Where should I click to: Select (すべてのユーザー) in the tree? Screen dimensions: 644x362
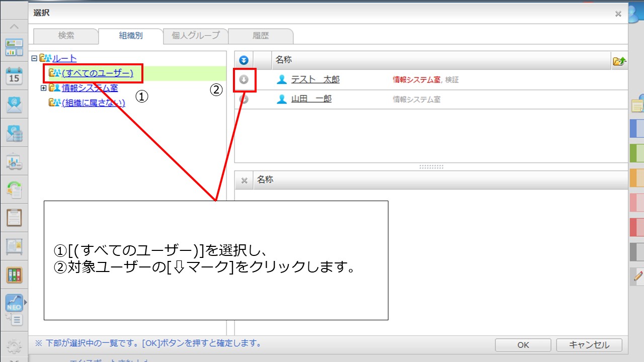tap(98, 73)
